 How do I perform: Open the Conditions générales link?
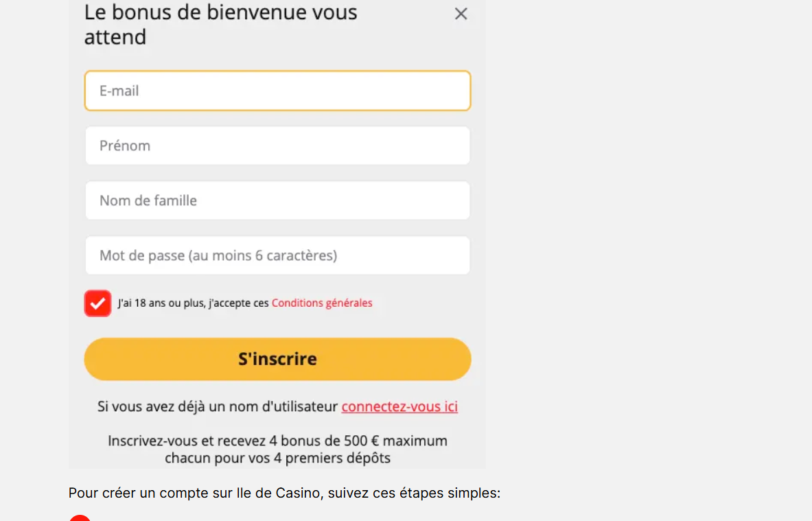[322, 303]
